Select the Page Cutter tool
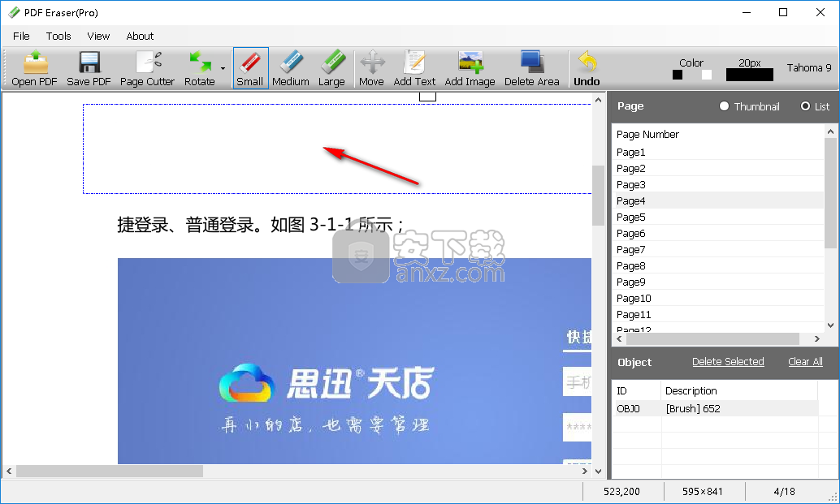840x504 pixels. tap(147, 68)
